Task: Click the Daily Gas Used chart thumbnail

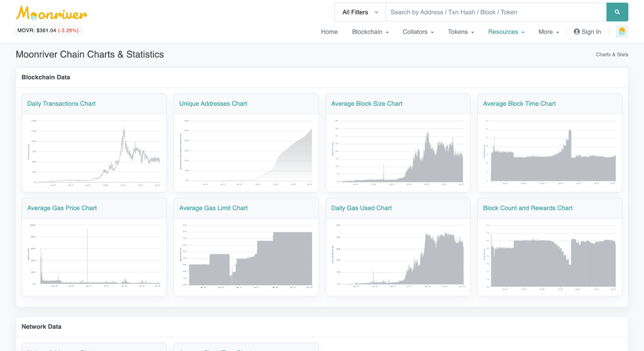Action: 398,256
